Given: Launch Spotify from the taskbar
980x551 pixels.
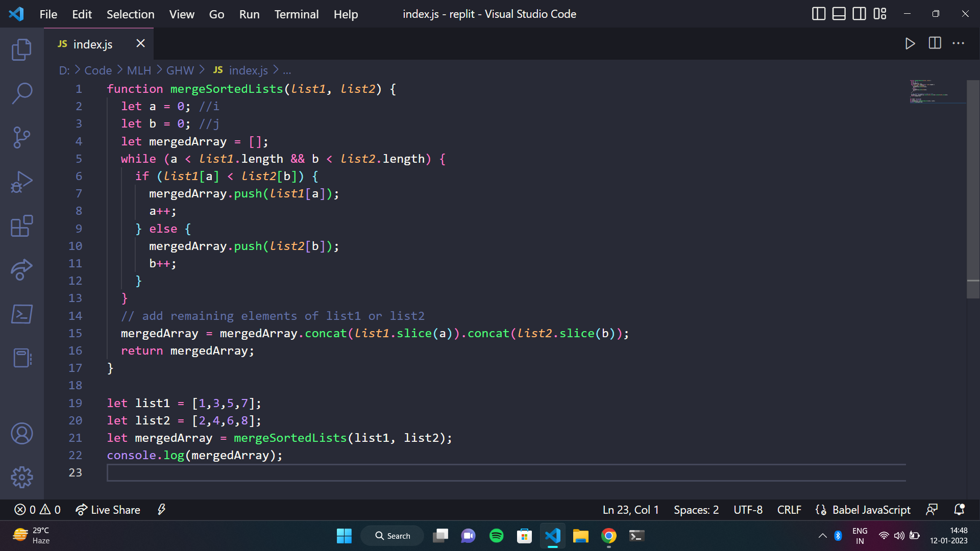Looking at the screenshot, I should pos(496,536).
